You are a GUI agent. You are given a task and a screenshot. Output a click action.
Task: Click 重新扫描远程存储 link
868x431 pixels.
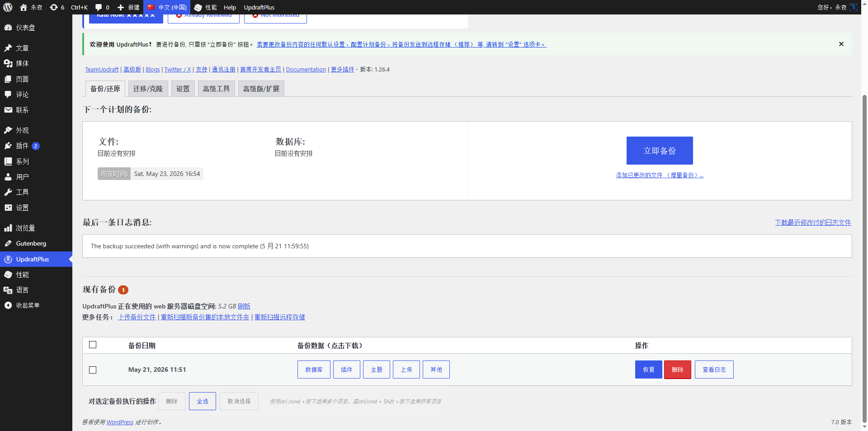[x=280, y=317]
